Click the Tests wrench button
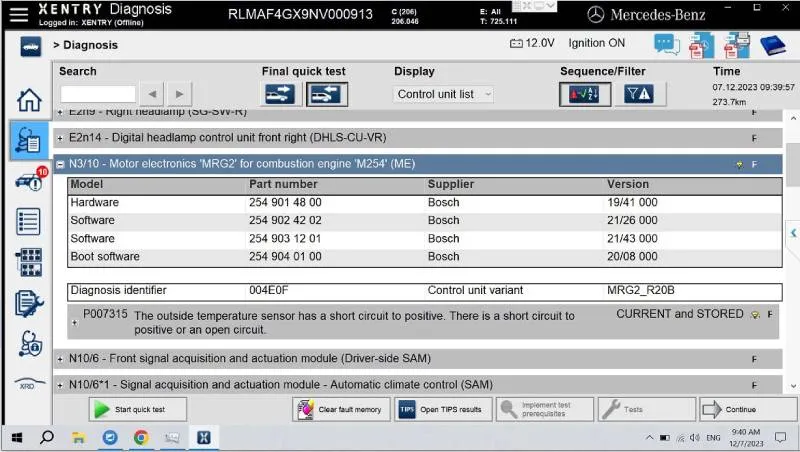 (x=646, y=409)
